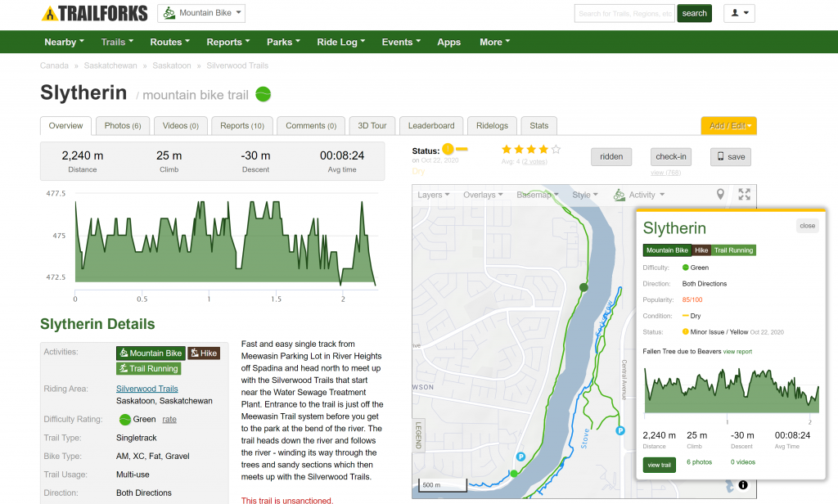Image resolution: width=838 pixels, height=504 pixels.
Task: Click the green difficulty icon in Details
Action: pyautogui.click(x=125, y=420)
